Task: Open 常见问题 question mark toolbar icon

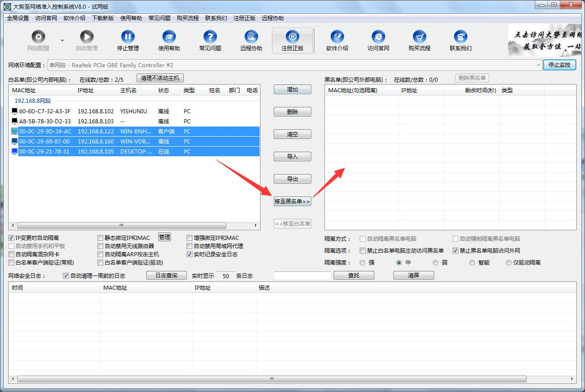Action: pos(210,37)
